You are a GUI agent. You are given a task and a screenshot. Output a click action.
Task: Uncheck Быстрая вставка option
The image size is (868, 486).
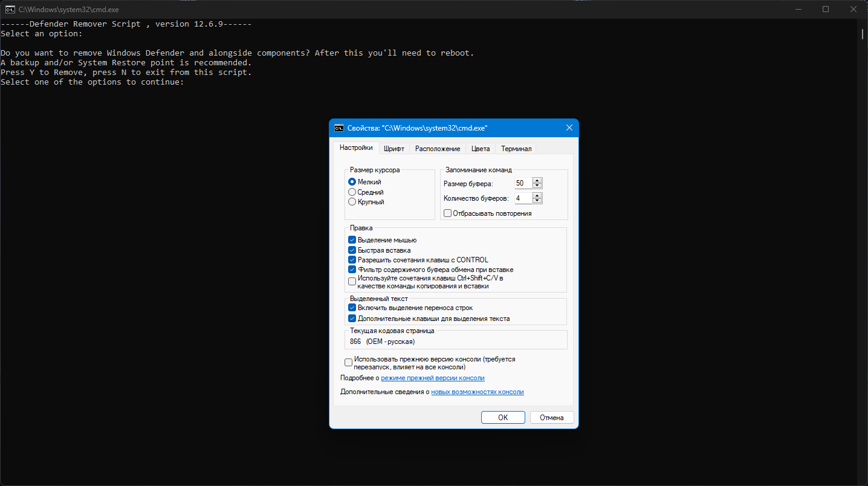352,250
